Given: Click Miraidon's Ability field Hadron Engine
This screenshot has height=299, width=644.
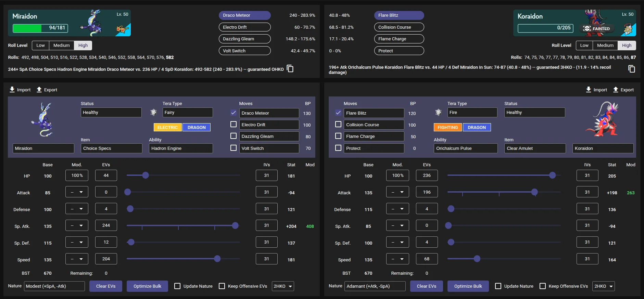Looking at the screenshot, I should [x=181, y=148].
